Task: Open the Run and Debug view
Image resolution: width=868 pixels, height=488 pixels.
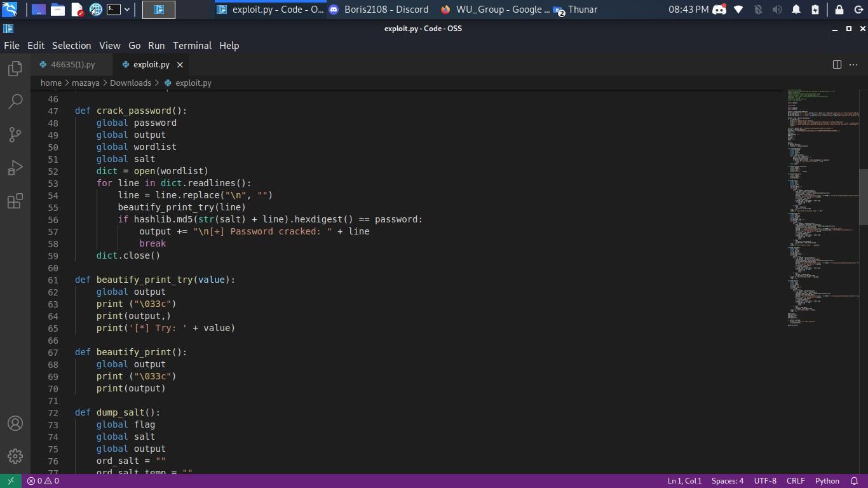Action: 15,168
